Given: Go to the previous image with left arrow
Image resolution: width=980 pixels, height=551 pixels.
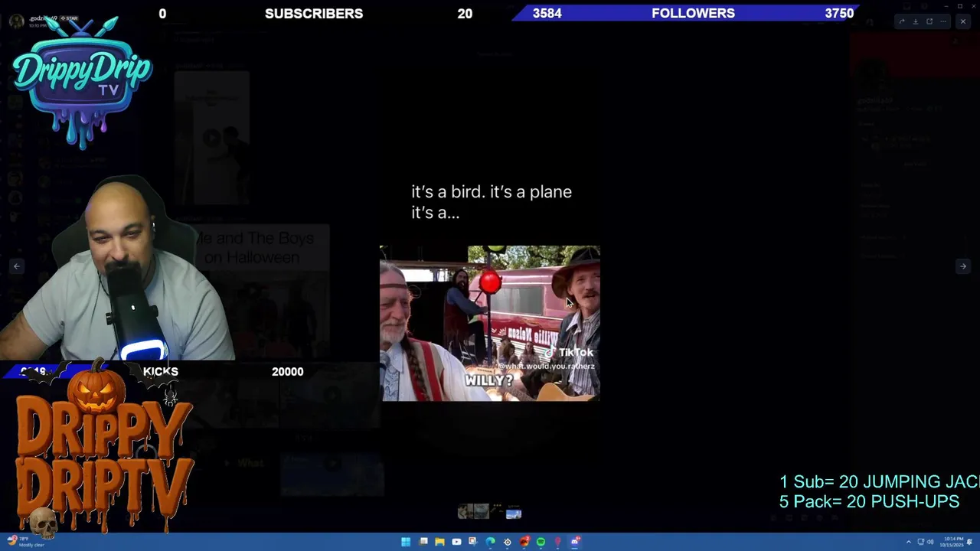Looking at the screenshot, I should [17, 266].
